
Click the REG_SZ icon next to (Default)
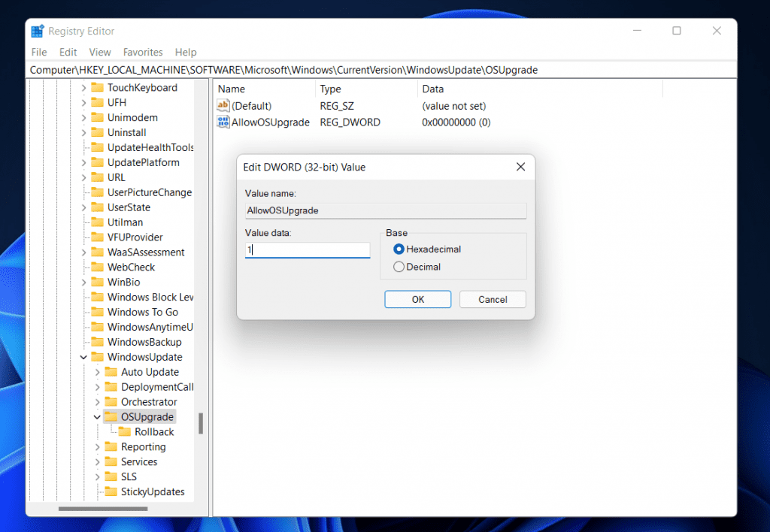click(223, 105)
